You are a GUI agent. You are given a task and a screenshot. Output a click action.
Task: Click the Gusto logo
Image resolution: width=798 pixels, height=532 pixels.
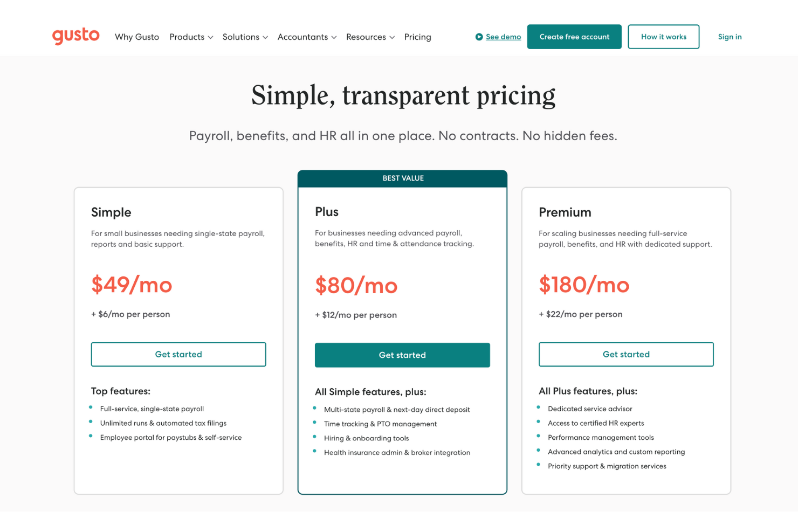pos(75,36)
